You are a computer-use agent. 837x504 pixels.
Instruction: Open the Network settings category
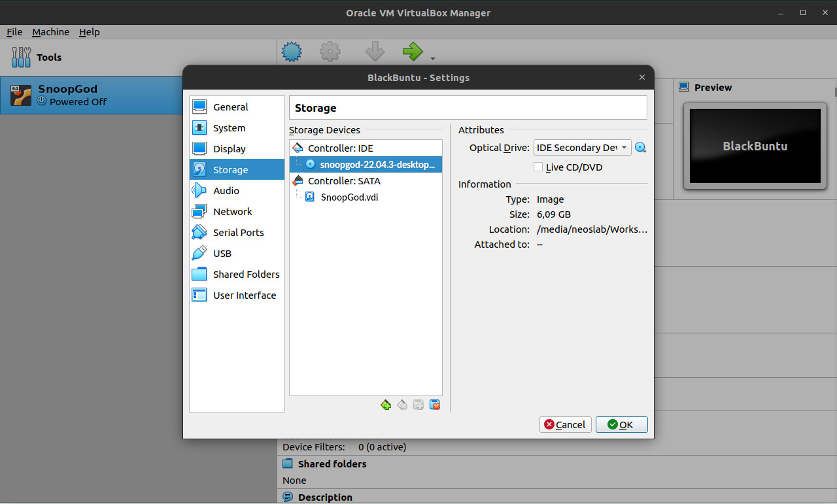click(x=237, y=212)
